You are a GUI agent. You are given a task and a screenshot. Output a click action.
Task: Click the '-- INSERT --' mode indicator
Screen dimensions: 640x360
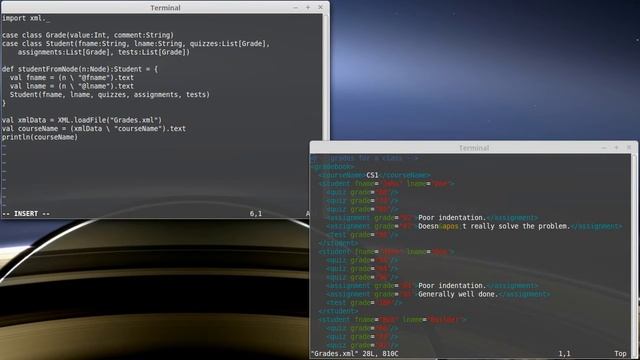pos(26,213)
